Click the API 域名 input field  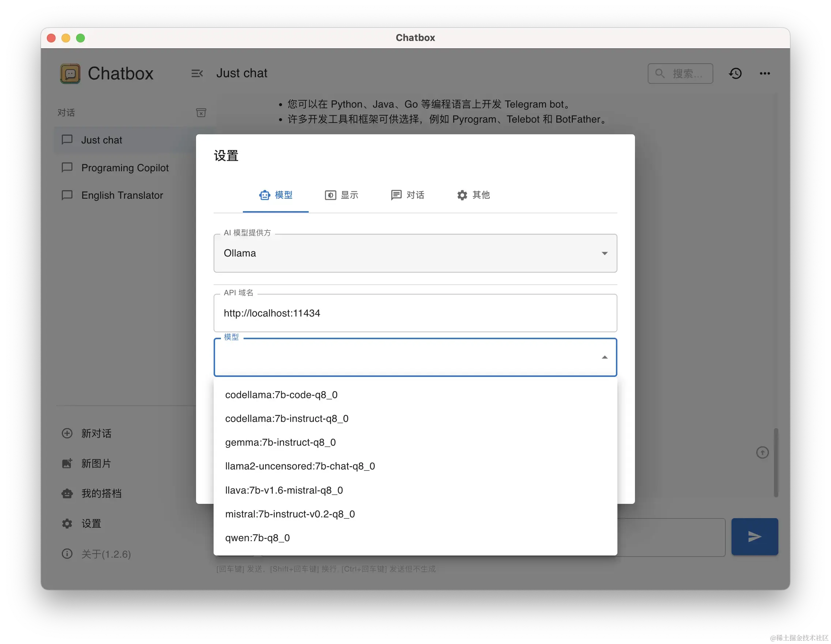[415, 313]
